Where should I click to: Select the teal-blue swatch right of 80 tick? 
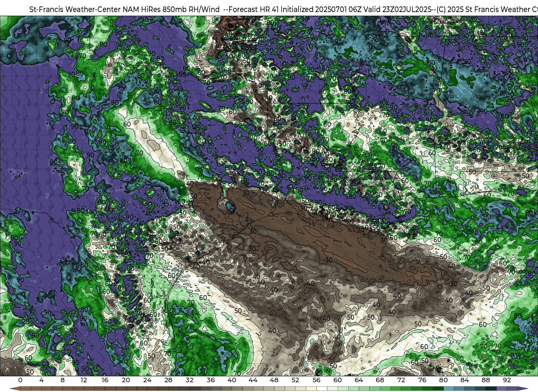coord(449,389)
